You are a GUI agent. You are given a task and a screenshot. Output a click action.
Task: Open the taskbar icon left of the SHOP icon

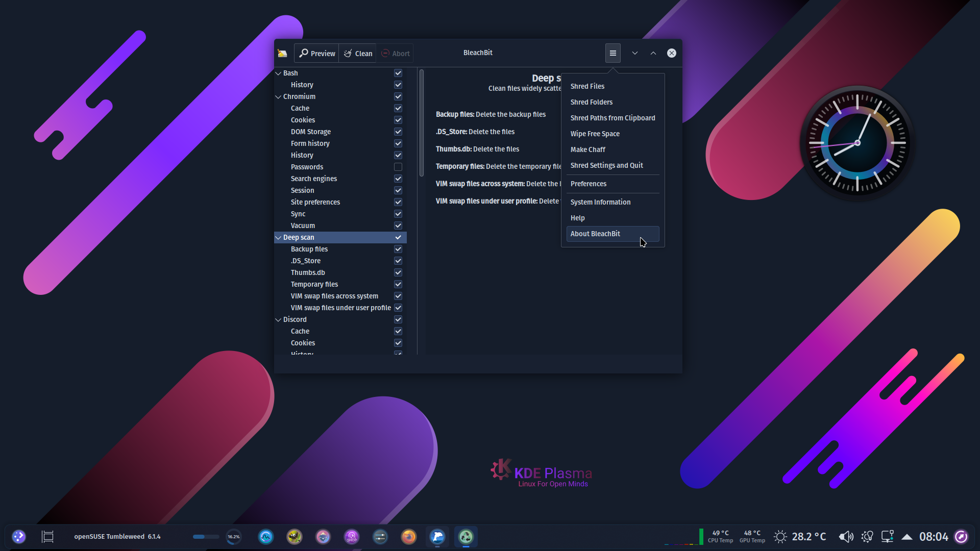[323, 537]
